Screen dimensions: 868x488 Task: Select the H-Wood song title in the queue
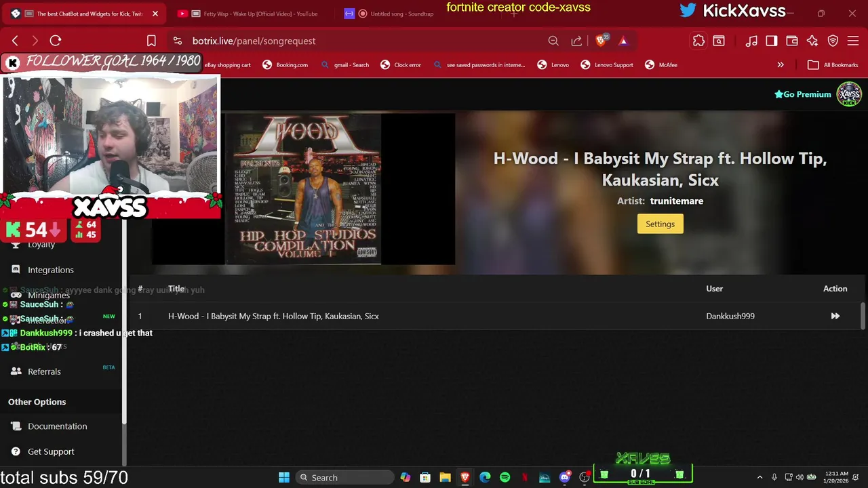coord(273,316)
